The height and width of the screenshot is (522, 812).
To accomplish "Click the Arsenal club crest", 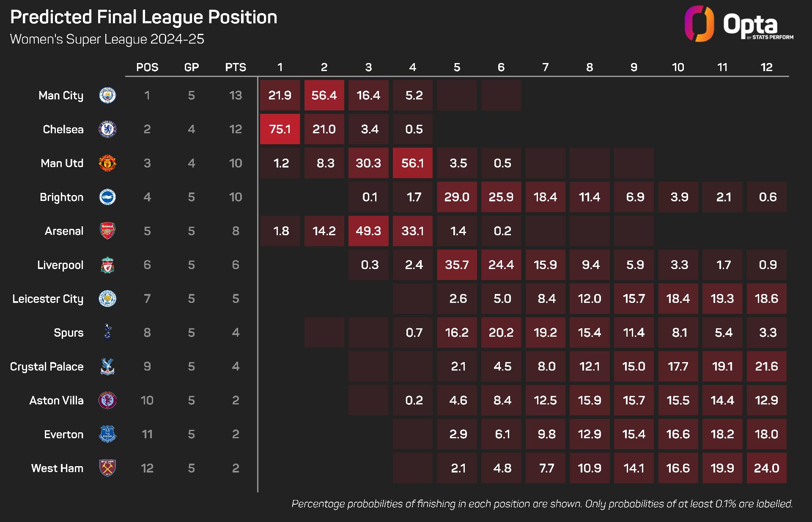I will pos(107,231).
